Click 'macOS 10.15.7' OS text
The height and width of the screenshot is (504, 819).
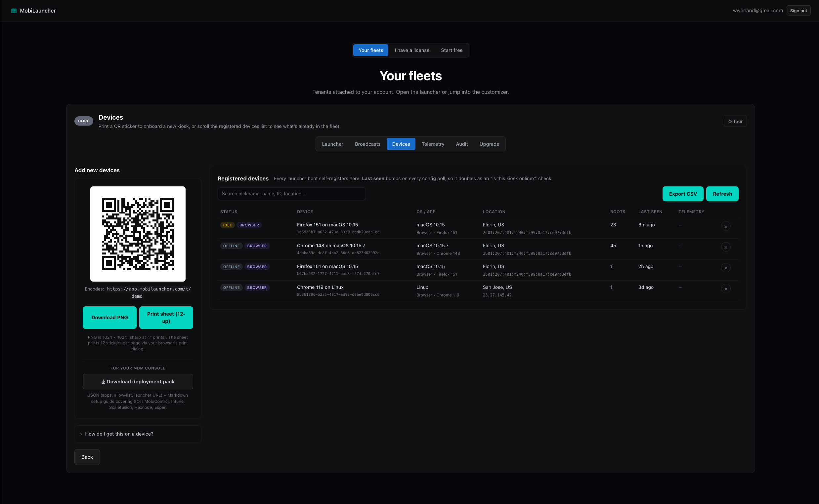[432, 246]
